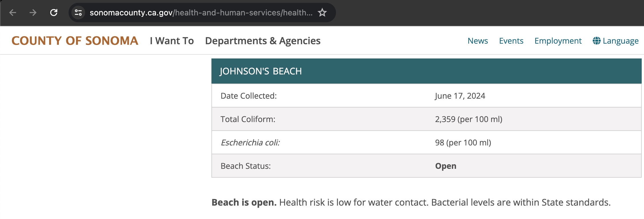This screenshot has width=644, height=219.
Task: Click the Escherichia coli row label
Action: tap(250, 143)
